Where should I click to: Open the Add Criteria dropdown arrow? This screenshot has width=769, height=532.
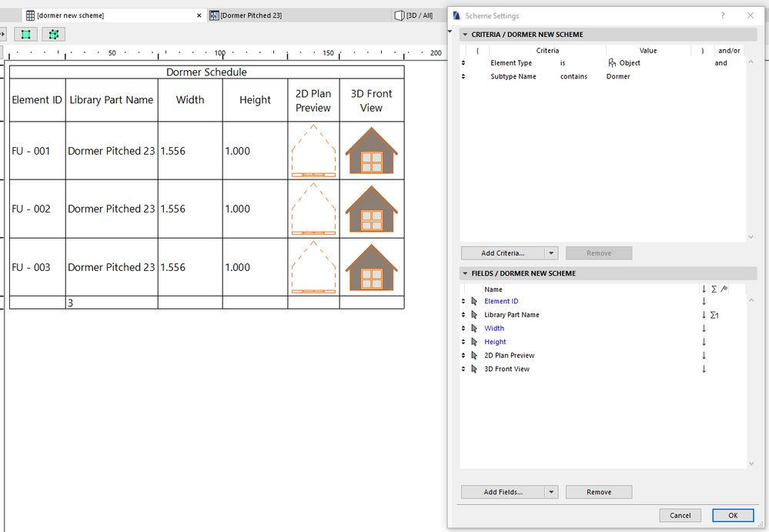551,253
